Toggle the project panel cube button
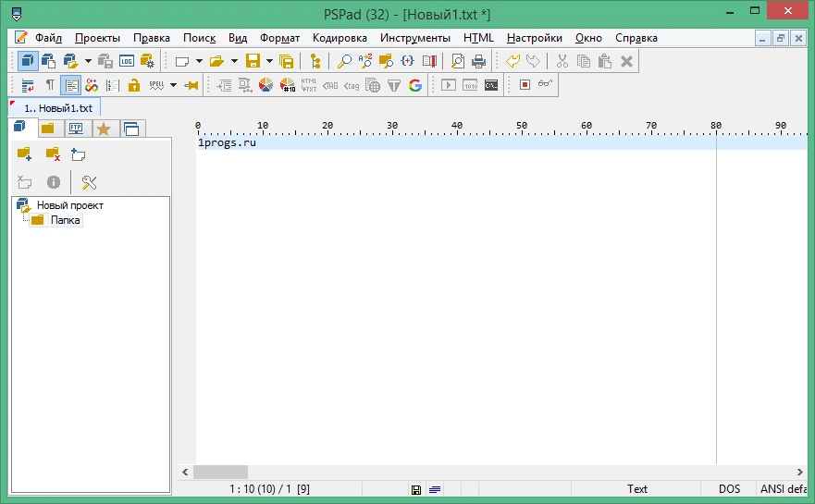815x504 pixels. coord(28,61)
